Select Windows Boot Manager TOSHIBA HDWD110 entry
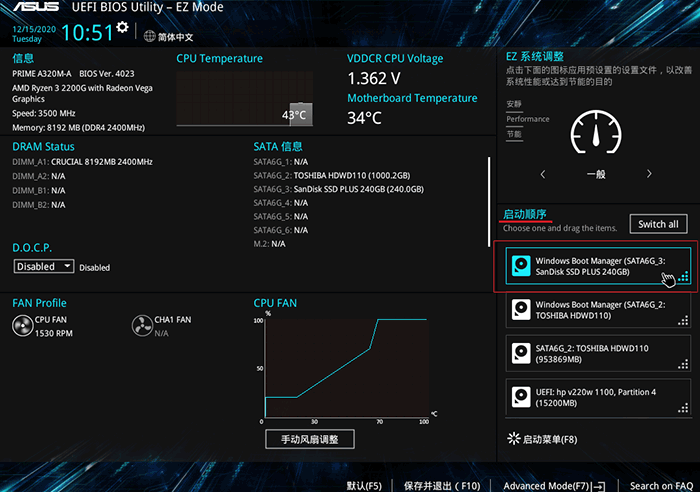The width and height of the screenshot is (700, 492). click(x=598, y=310)
